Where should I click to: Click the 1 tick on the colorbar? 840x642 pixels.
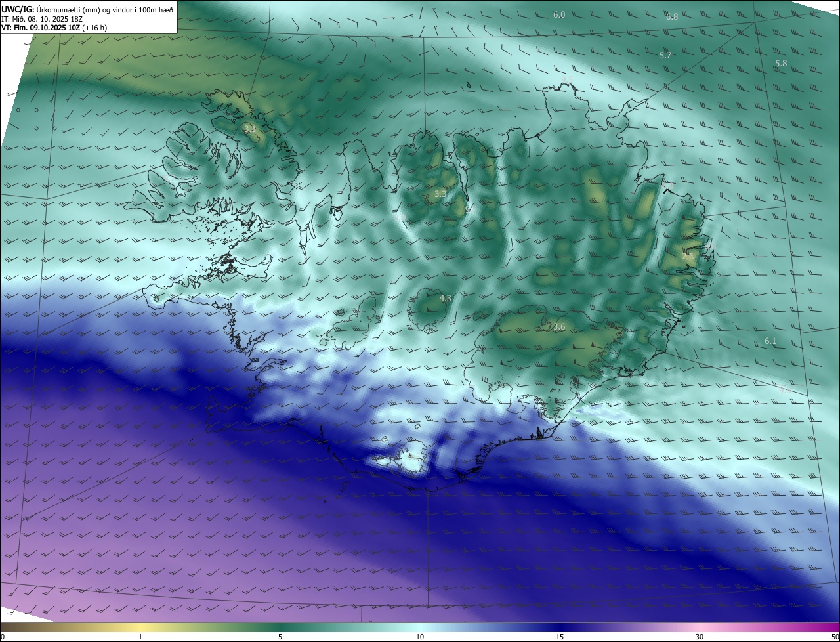click(x=140, y=637)
